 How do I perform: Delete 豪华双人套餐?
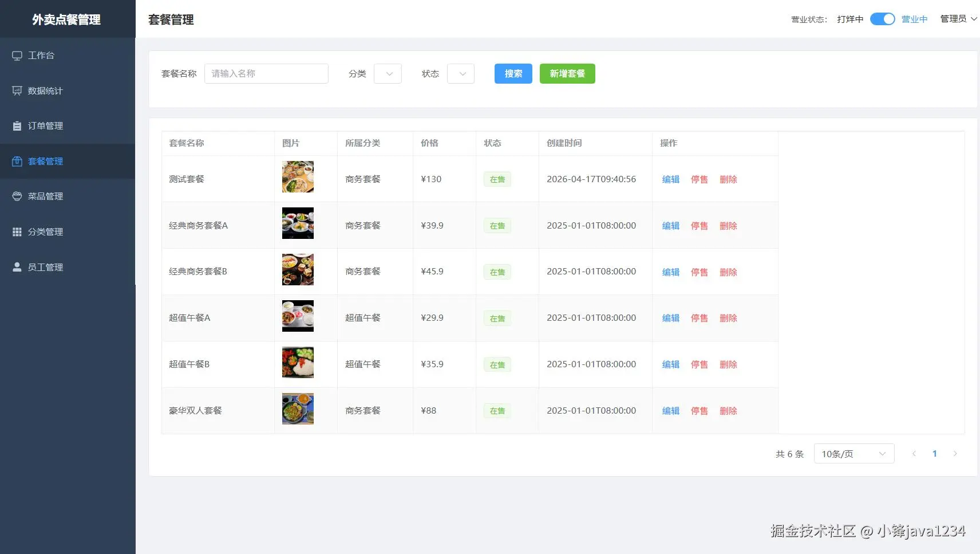tap(728, 411)
